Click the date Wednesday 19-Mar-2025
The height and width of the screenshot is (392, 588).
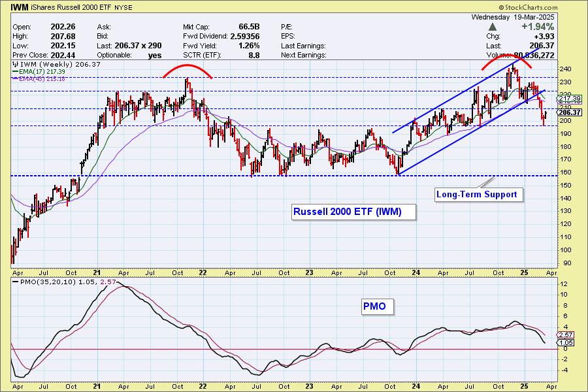click(x=513, y=17)
